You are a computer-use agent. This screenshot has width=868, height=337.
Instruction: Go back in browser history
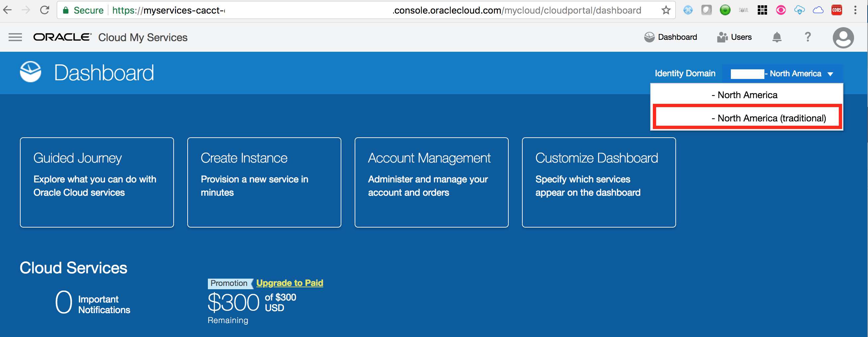tap(7, 10)
